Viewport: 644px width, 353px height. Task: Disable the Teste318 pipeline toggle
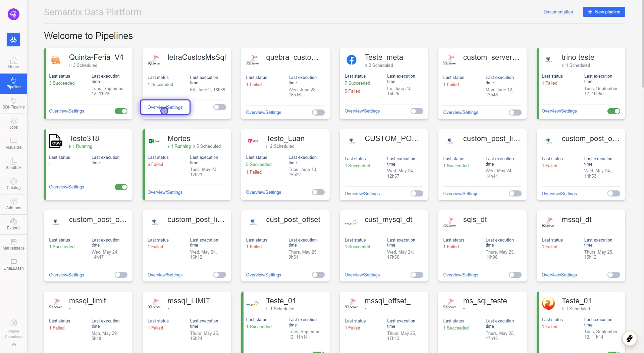(121, 187)
